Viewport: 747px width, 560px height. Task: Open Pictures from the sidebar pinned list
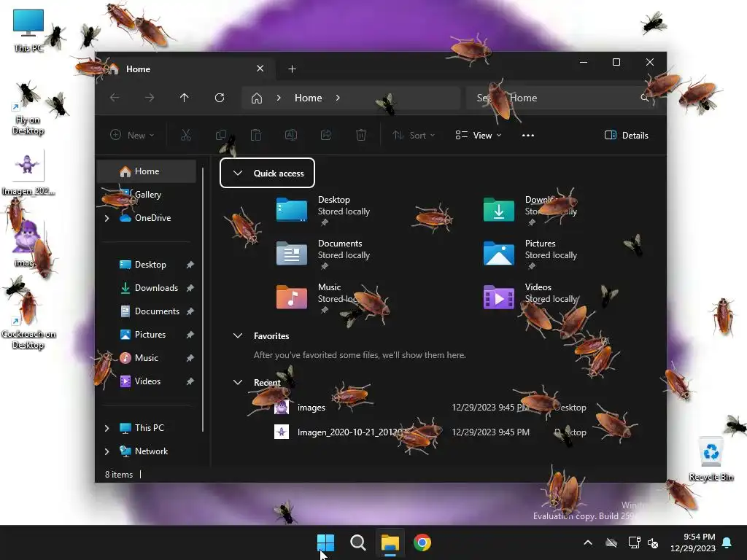(150, 335)
